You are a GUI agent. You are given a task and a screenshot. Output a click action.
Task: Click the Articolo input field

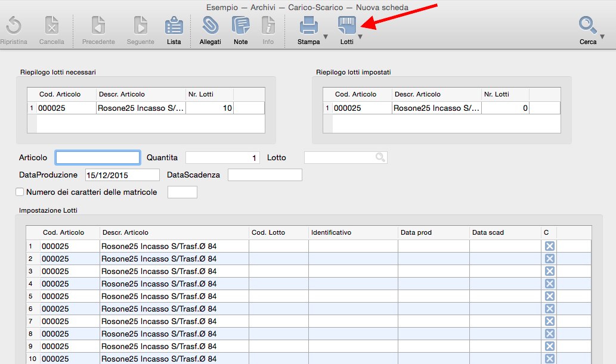click(98, 157)
